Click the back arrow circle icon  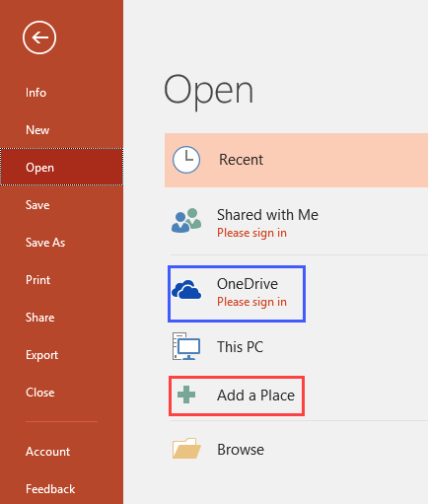39,37
